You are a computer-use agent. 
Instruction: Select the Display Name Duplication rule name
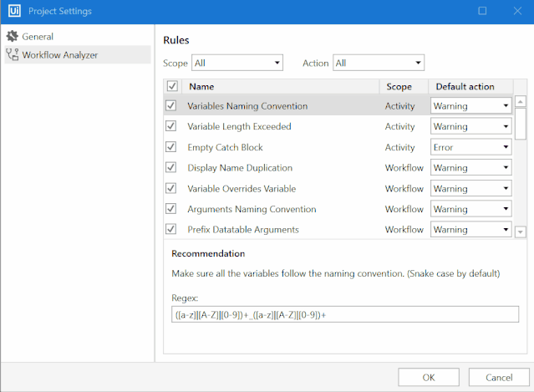tap(240, 167)
